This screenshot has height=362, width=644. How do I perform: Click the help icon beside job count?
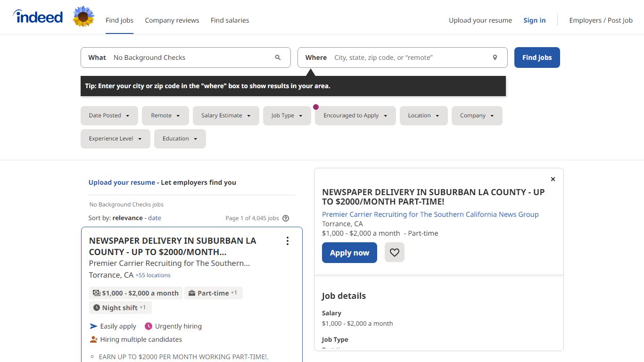click(x=286, y=218)
